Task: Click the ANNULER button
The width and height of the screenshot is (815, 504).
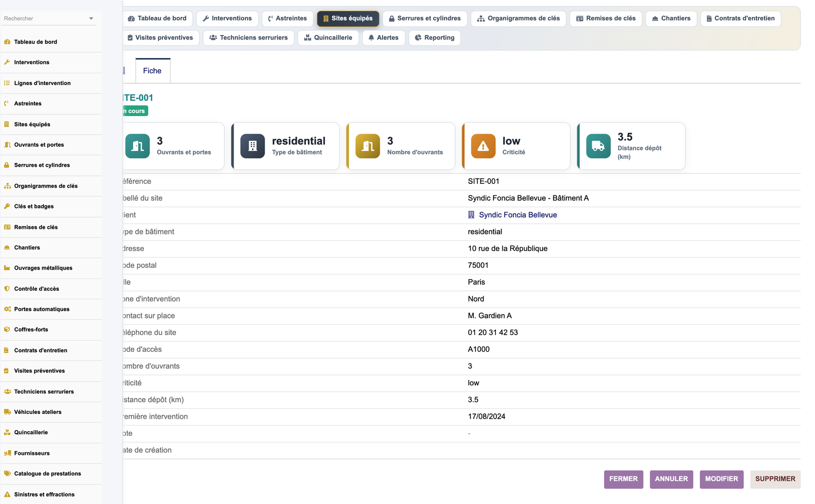Action: point(671,479)
